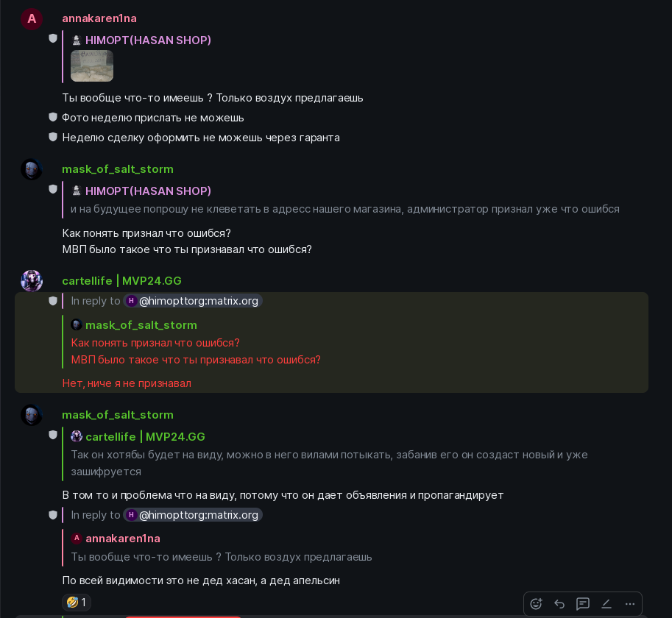The height and width of the screenshot is (618, 672).
Task: Open the image thumbnail in quoted message
Action: [92, 65]
